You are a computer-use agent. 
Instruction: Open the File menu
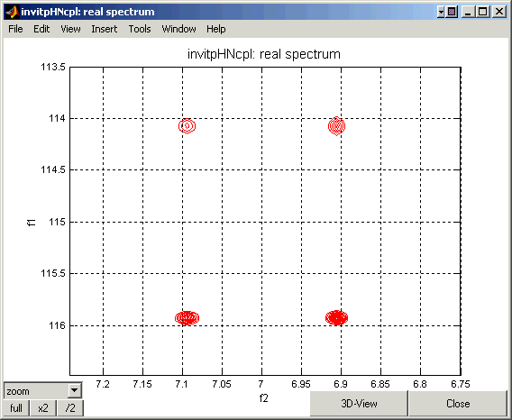[15, 29]
